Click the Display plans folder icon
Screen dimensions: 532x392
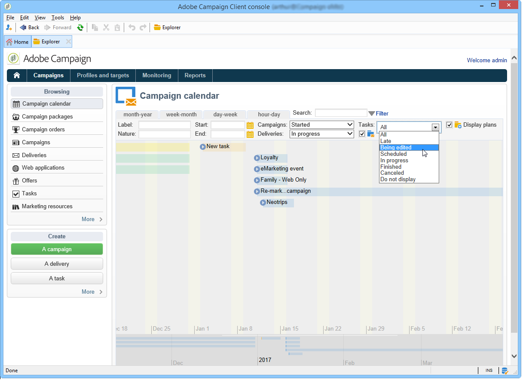(x=458, y=125)
